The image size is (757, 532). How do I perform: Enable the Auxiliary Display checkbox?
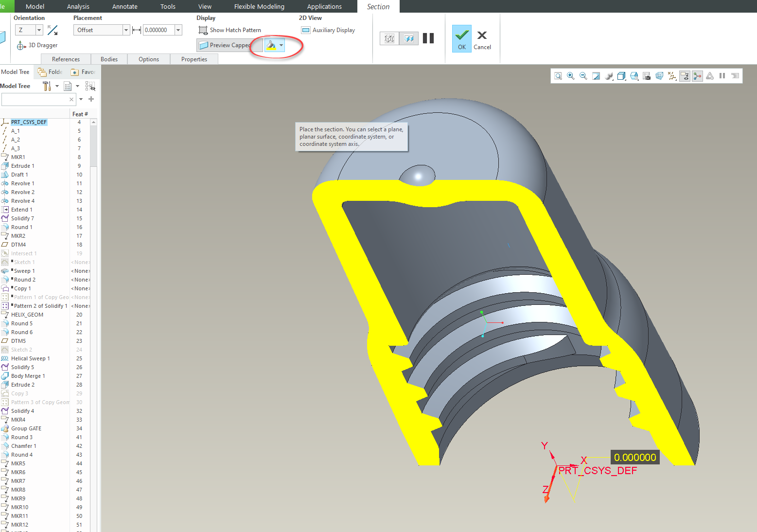click(x=306, y=30)
